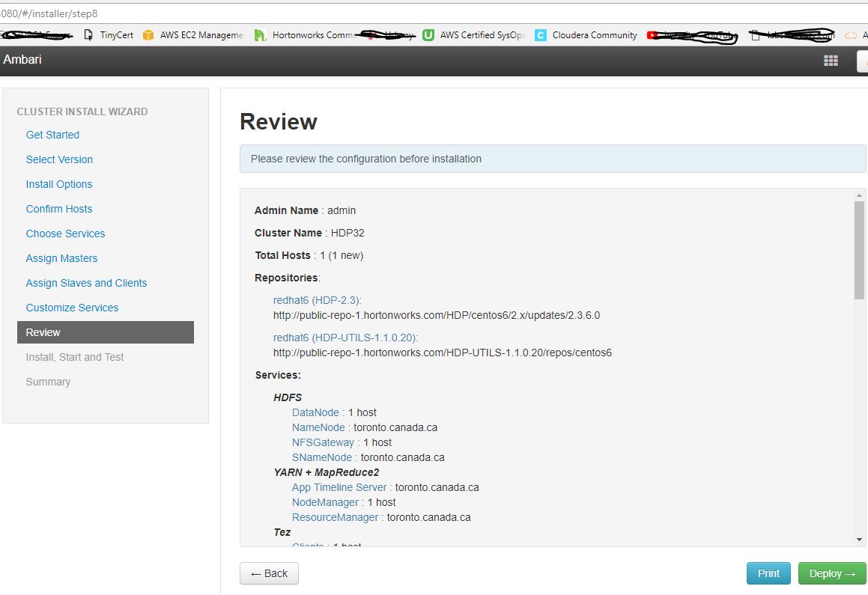Click the App Timeline Server link

339,486
